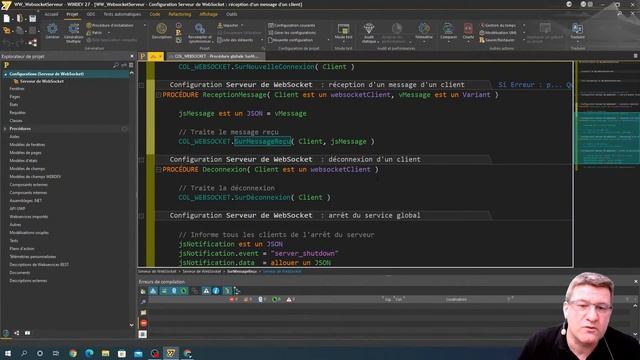Open the Outils ribbon tab
The image size is (640, 360).
[231, 14]
